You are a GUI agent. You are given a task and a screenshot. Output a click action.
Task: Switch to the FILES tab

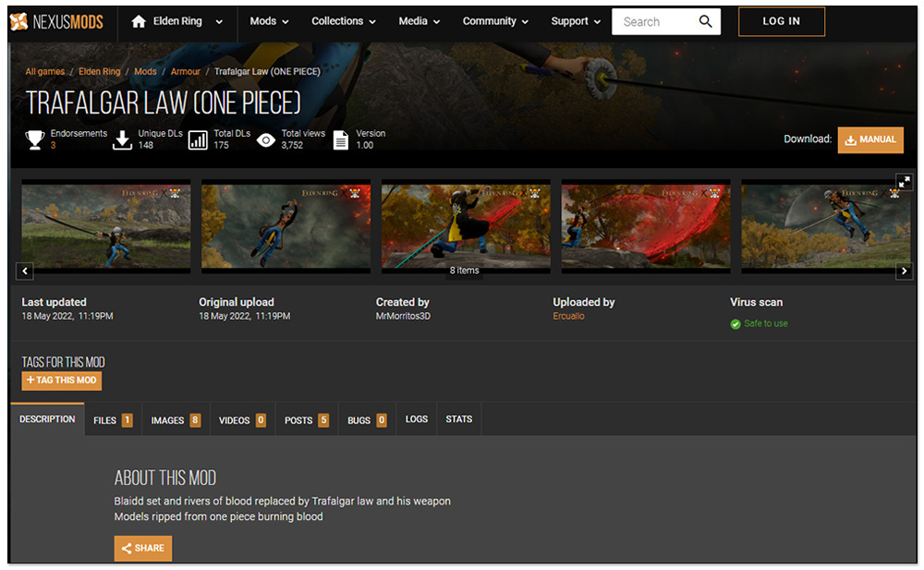point(113,420)
